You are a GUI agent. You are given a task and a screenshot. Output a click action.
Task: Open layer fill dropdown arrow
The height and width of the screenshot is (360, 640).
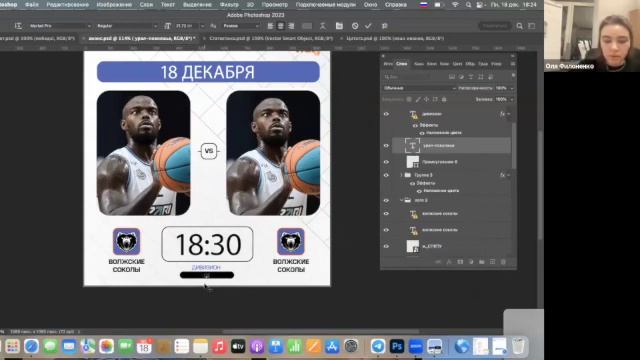512,99
